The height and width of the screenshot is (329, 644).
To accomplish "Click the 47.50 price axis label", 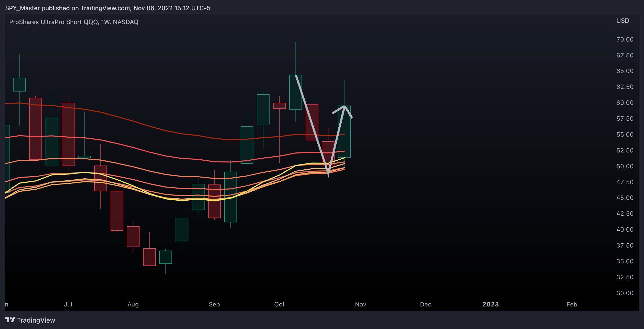I will (x=625, y=182).
